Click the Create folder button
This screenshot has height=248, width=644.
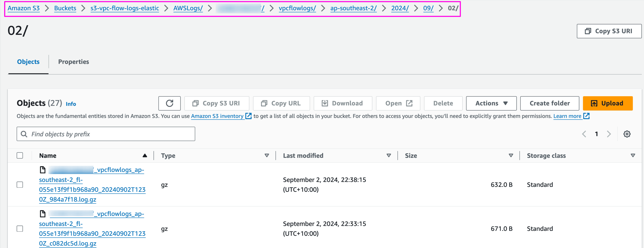(549, 103)
